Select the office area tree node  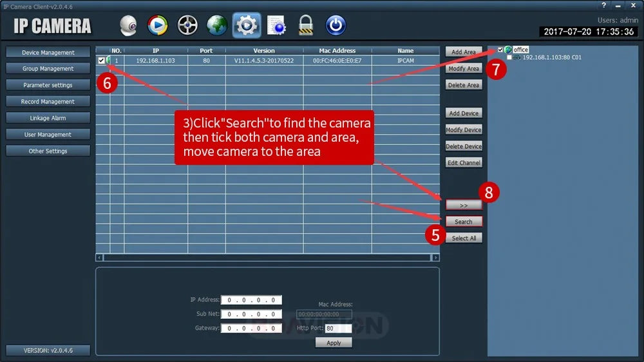point(521,50)
